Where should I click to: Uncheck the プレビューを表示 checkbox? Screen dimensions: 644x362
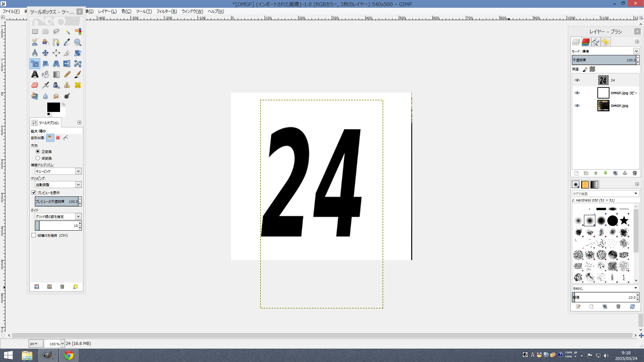click(34, 193)
